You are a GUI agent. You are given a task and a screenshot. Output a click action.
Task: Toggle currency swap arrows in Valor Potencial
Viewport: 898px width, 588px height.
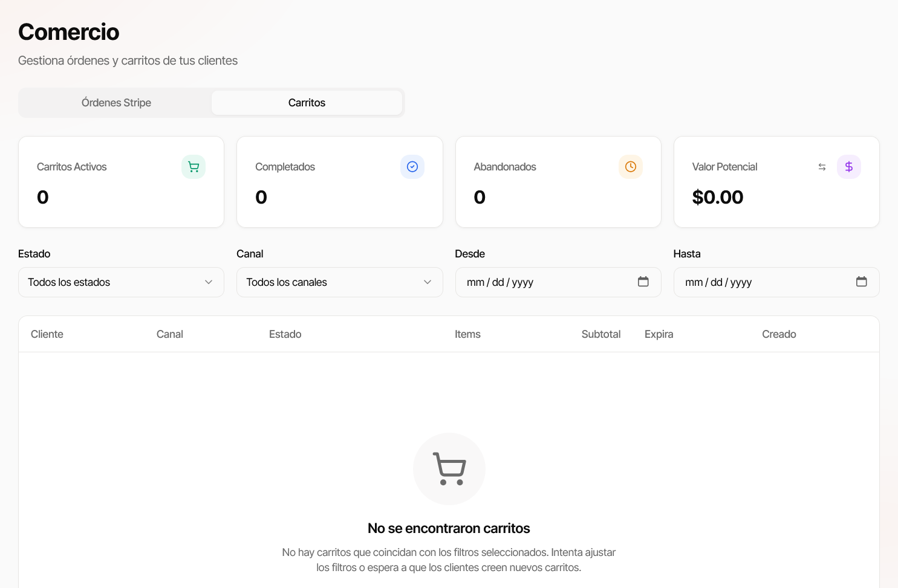(x=822, y=167)
